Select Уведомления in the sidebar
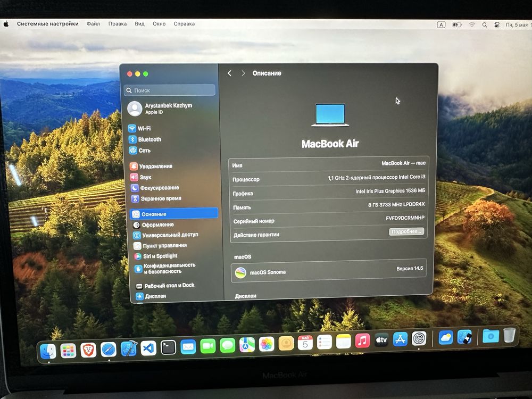 (151, 166)
